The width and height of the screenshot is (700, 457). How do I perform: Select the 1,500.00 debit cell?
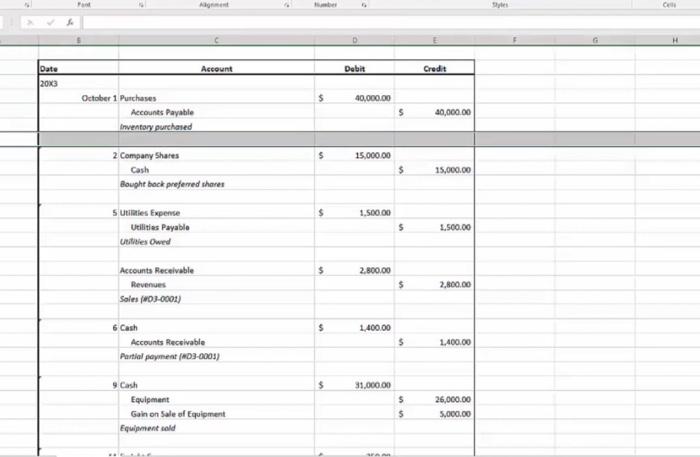[x=354, y=213]
